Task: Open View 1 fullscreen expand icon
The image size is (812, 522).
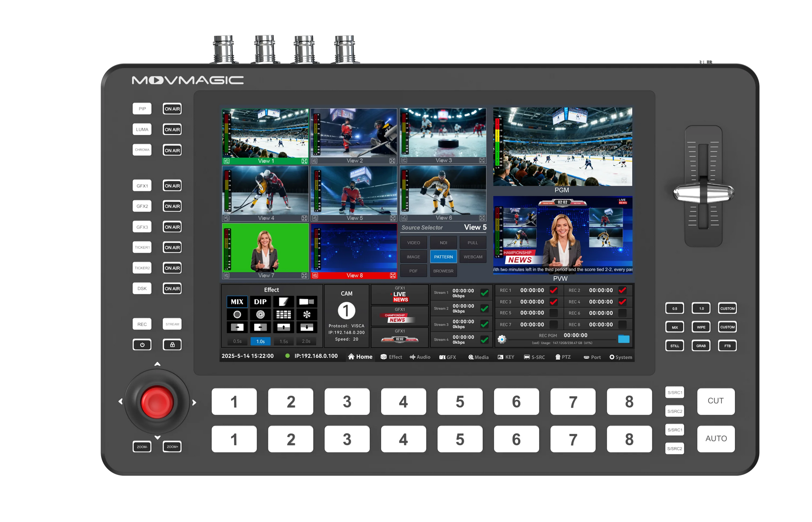Action: point(304,161)
